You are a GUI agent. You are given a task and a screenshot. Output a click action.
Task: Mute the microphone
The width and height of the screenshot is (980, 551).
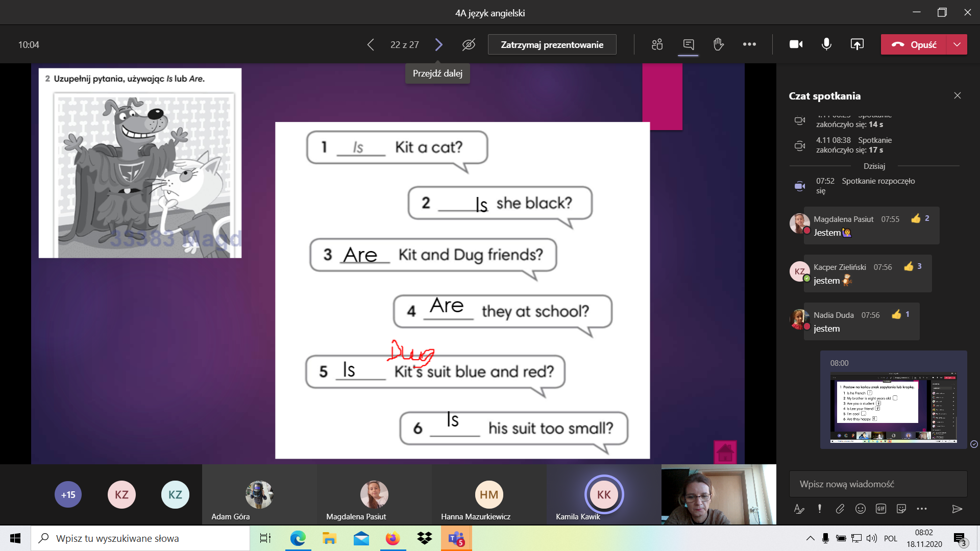(x=826, y=44)
